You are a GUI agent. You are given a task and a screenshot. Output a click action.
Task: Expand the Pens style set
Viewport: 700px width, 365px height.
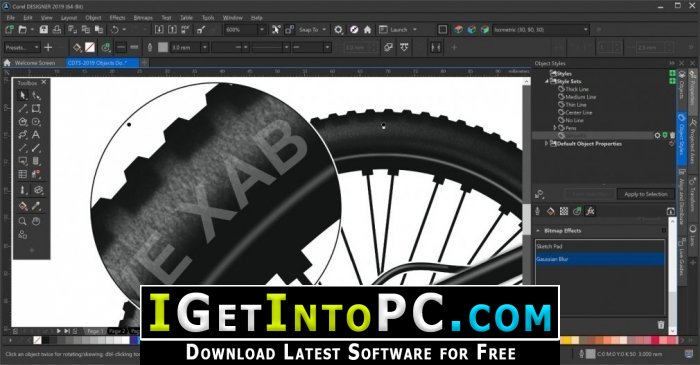[x=555, y=128]
